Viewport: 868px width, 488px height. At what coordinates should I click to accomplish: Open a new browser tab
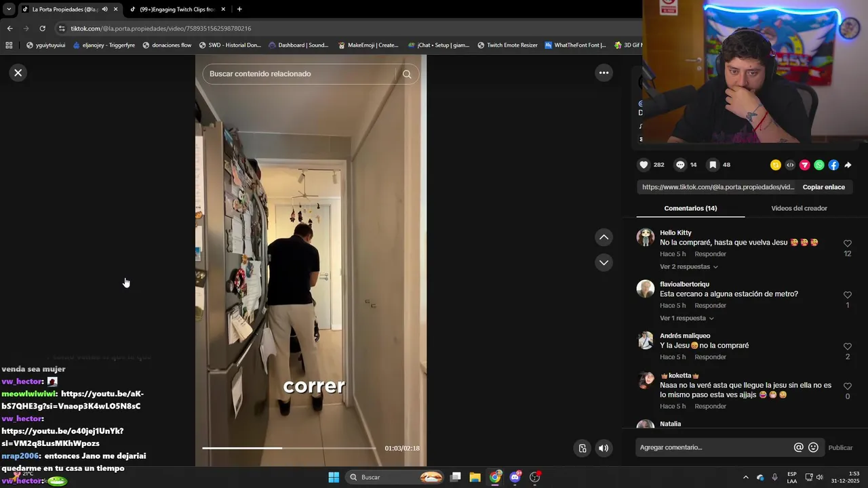tap(239, 9)
